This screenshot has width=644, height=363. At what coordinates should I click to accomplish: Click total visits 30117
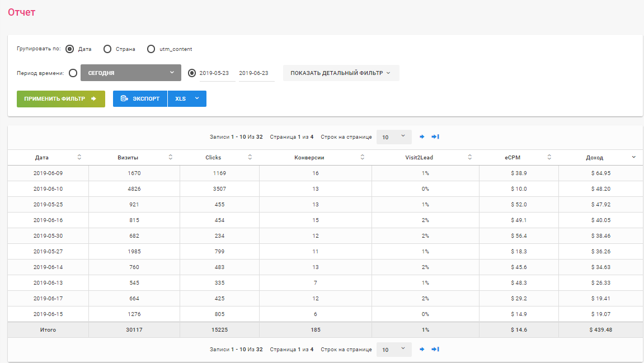[x=134, y=330]
